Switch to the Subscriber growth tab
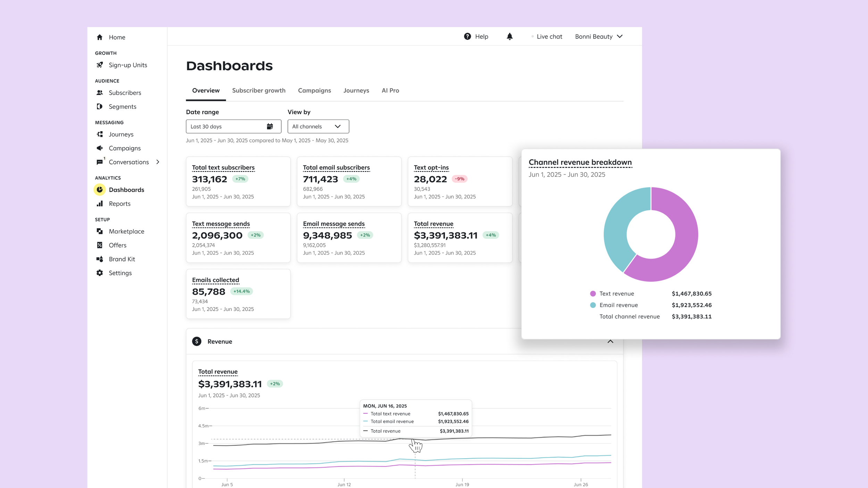Image resolution: width=868 pixels, height=488 pixels. click(x=259, y=91)
